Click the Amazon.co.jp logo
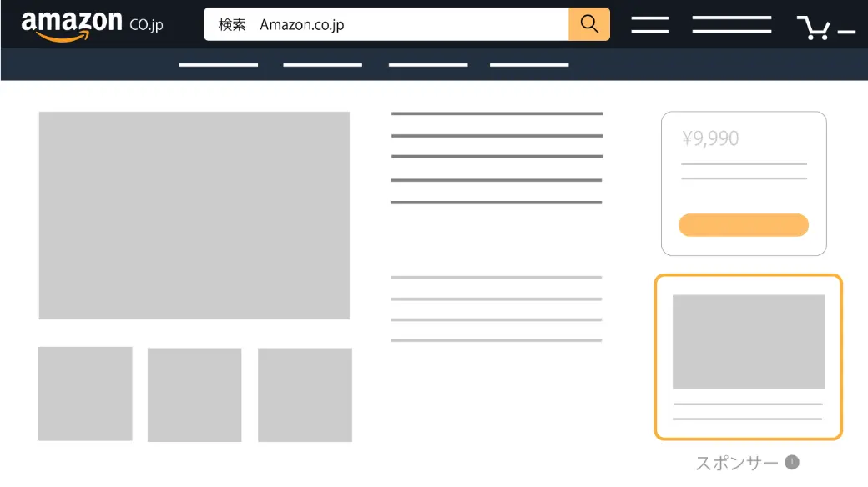This screenshot has width=868, height=487. (x=92, y=24)
